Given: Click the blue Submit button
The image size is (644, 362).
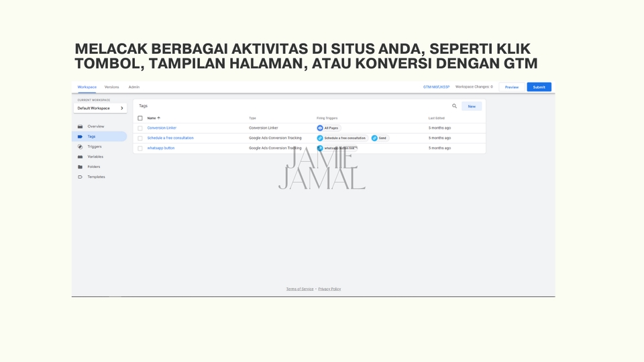Looking at the screenshot, I should coord(539,87).
